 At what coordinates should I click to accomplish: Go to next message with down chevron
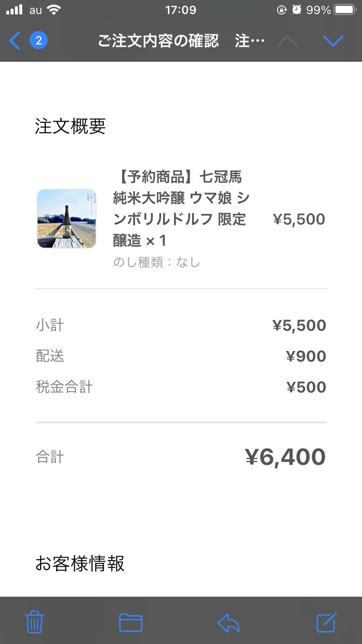tap(333, 41)
